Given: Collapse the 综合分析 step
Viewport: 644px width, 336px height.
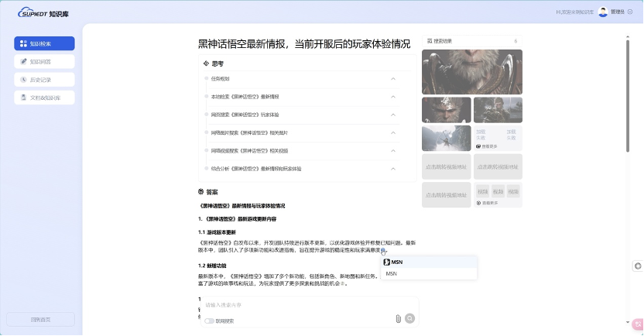Looking at the screenshot, I should pos(393,169).
